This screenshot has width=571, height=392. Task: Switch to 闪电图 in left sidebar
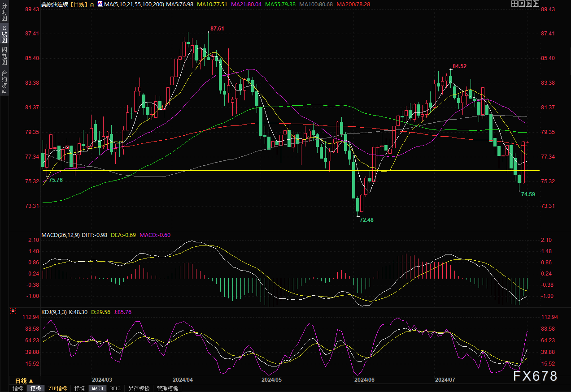tap(4, 56)
